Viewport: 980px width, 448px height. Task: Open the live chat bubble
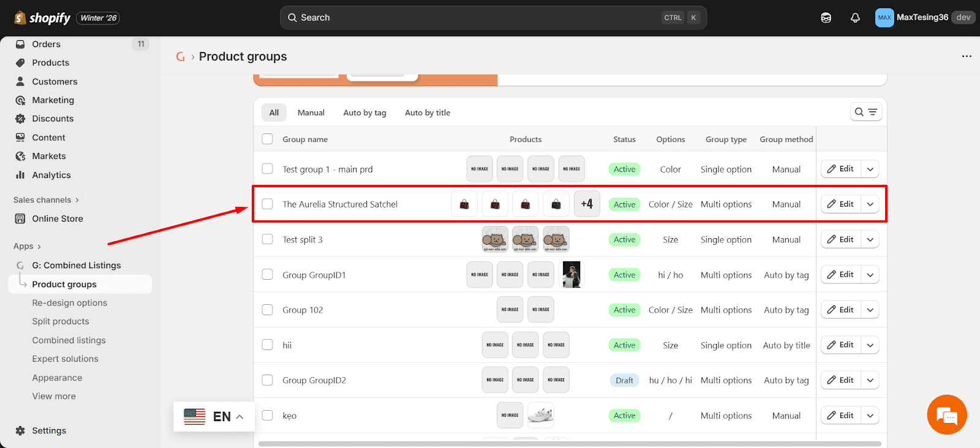pyautogui.click(x=947, y=415)
